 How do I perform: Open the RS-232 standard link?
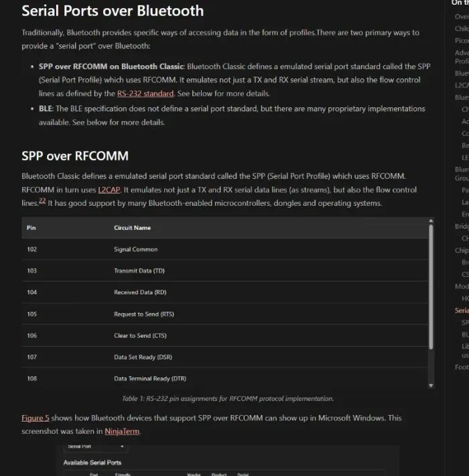click(145, 94)
